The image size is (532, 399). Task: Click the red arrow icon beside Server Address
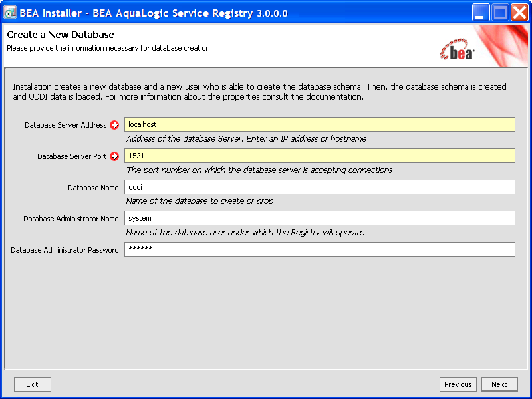point(114,125)
